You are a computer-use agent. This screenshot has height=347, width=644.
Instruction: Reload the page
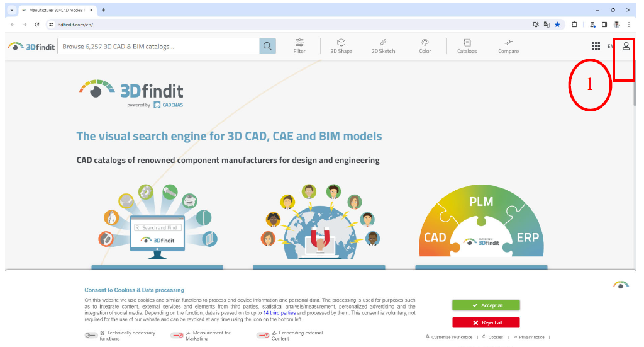click(x=37, y=25)
